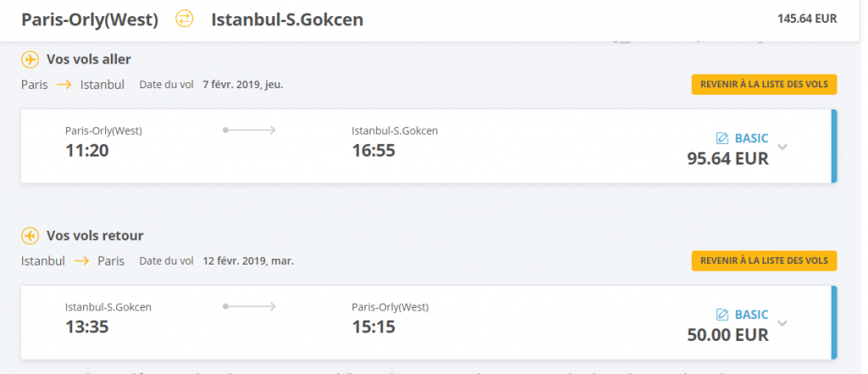This screenshot has width=868, height=374.
Task: Select the 11:20 Paris-Orly outbound flight card
Action: coord(429,146)
